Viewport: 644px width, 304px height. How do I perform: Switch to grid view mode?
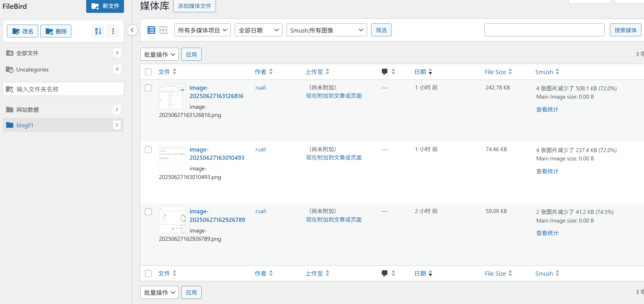(163, 30)
